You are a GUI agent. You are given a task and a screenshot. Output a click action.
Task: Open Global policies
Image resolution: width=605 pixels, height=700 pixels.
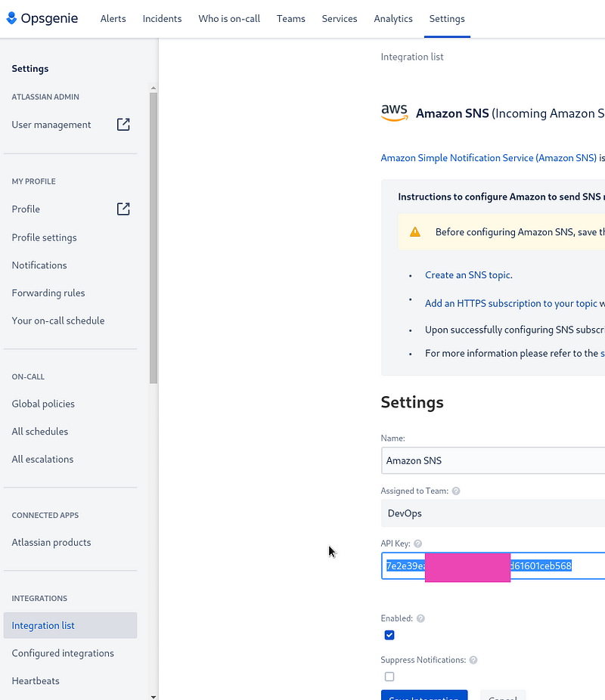(x=43, y=404)
